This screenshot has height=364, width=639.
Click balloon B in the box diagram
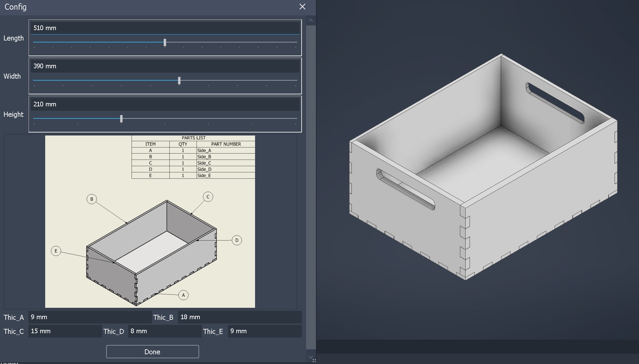92,199
